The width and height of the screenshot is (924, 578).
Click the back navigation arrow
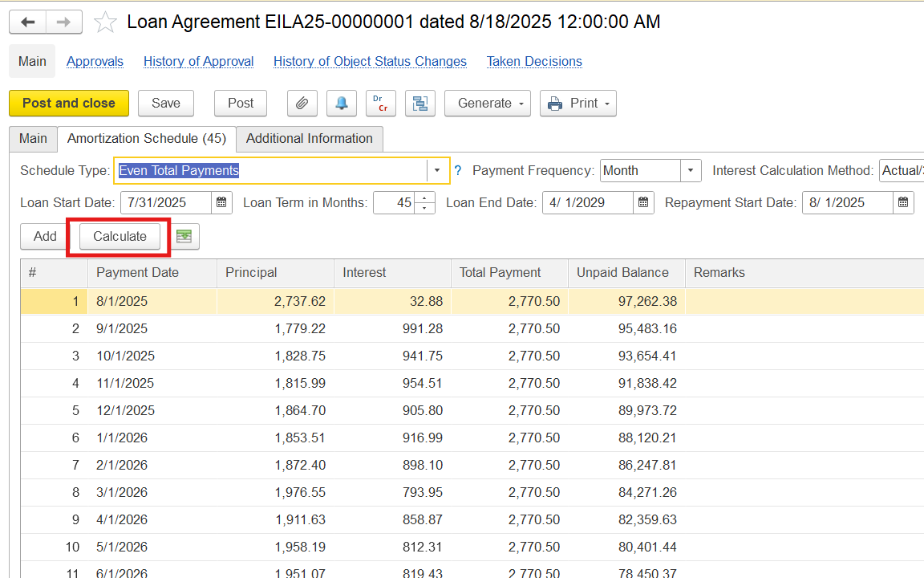(x=27, y=22)
